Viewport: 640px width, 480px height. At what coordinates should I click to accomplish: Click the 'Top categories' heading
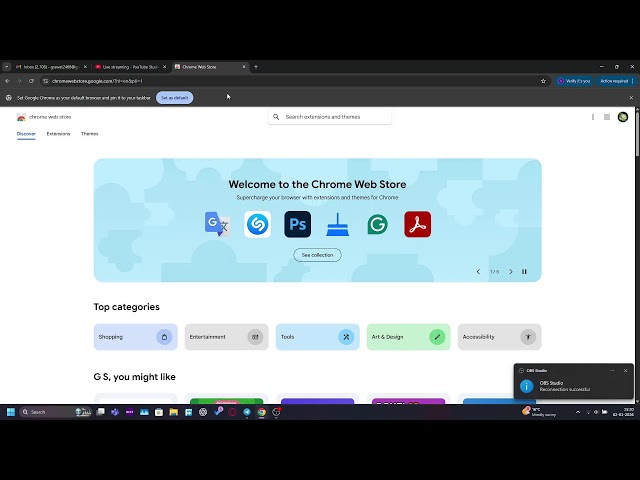pyautogui.click(x=127, y=307)
